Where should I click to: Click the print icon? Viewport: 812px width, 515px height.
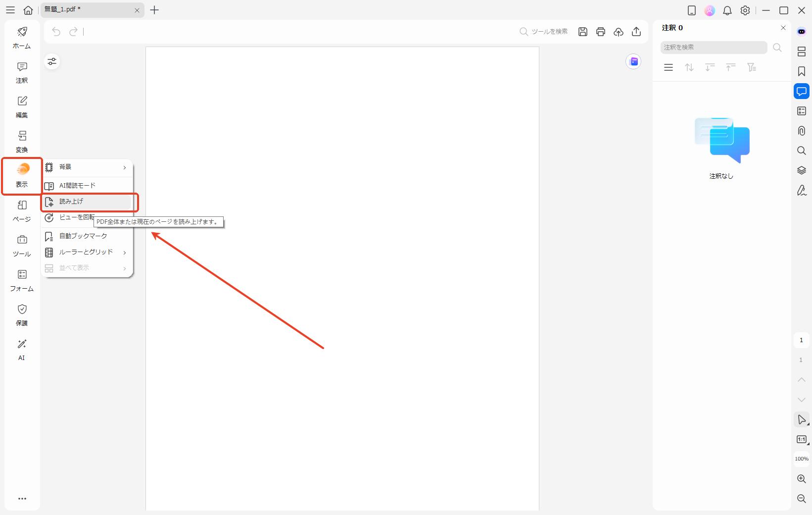[601, 32]
